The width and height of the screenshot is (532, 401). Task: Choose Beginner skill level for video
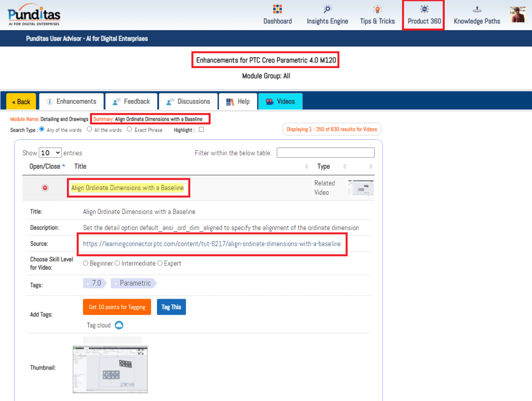click(x=86, y=263)
